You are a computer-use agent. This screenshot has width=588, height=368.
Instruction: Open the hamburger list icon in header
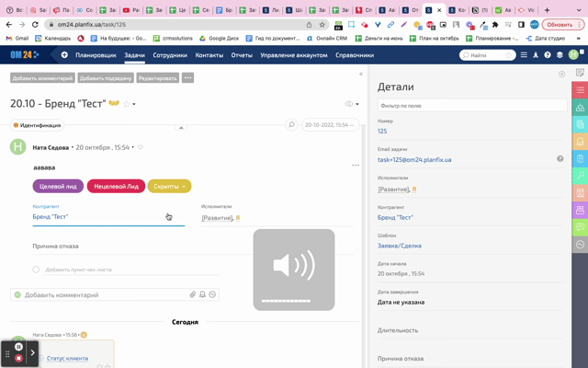click(x=524, y=55)
